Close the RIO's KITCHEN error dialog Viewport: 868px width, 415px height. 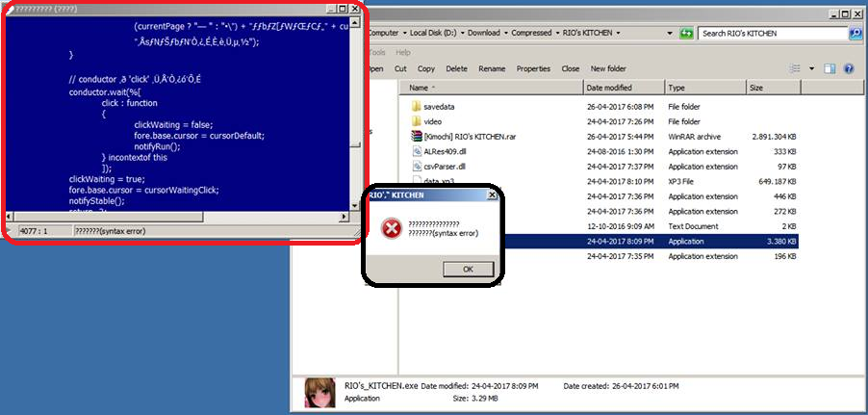pos(492,195)
